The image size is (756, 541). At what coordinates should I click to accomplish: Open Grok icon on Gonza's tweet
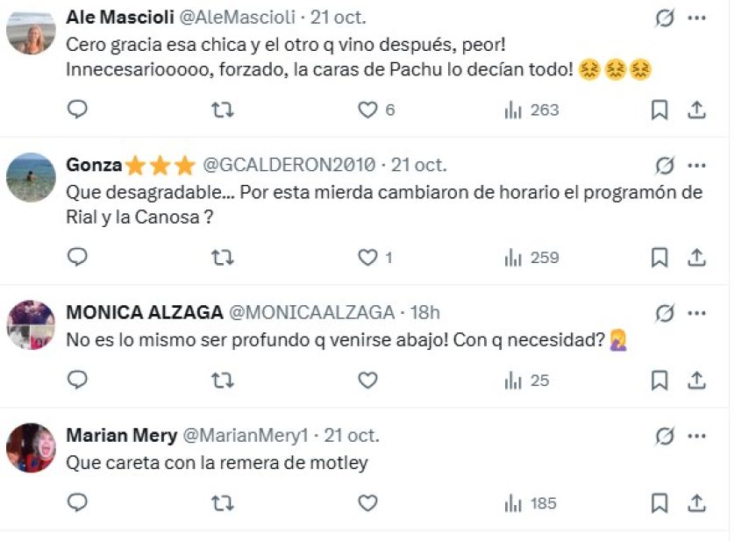[665, 165]
